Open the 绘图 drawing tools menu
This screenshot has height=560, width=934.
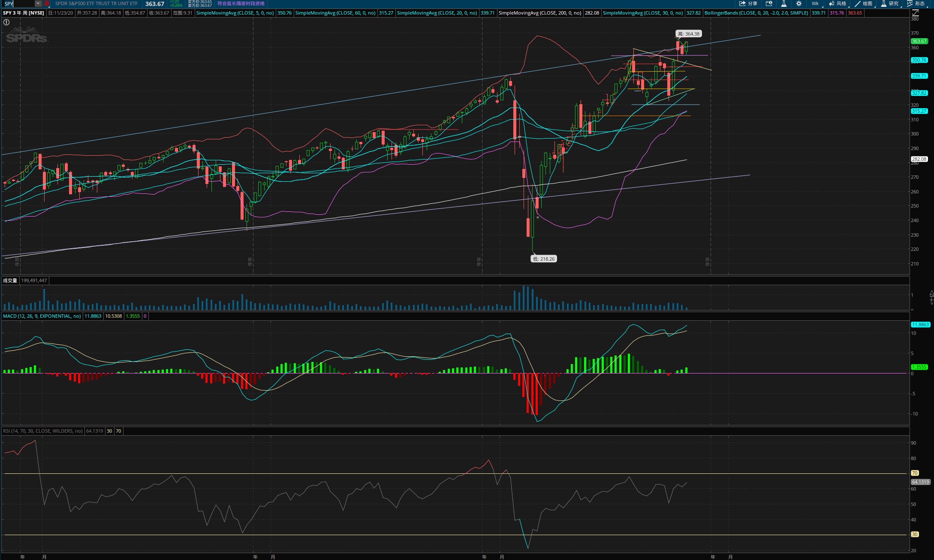tap(863, 3)
